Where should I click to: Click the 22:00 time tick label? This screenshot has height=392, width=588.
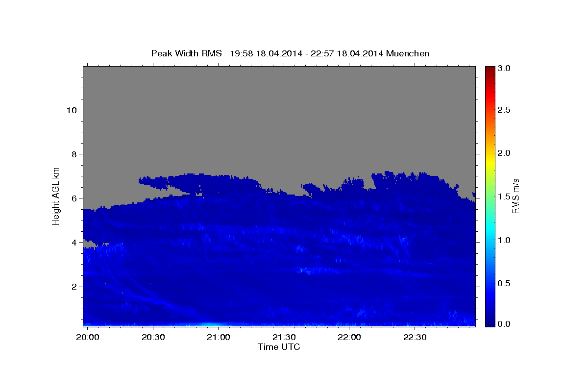pos(349,338)
